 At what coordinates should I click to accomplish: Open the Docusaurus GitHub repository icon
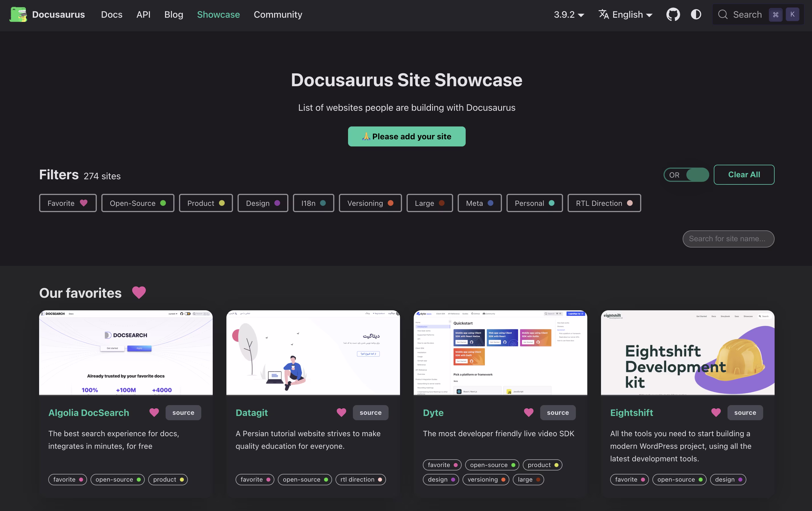(x=673, y=14)
